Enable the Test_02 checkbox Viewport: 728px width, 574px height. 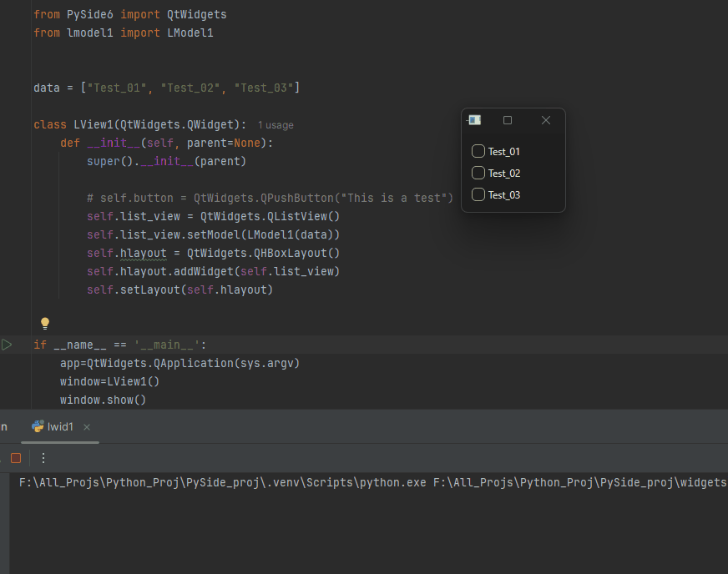(478, 173)
